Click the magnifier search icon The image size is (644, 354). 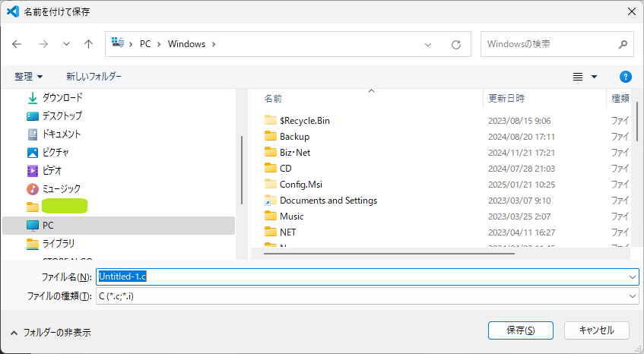coord(623,44)
